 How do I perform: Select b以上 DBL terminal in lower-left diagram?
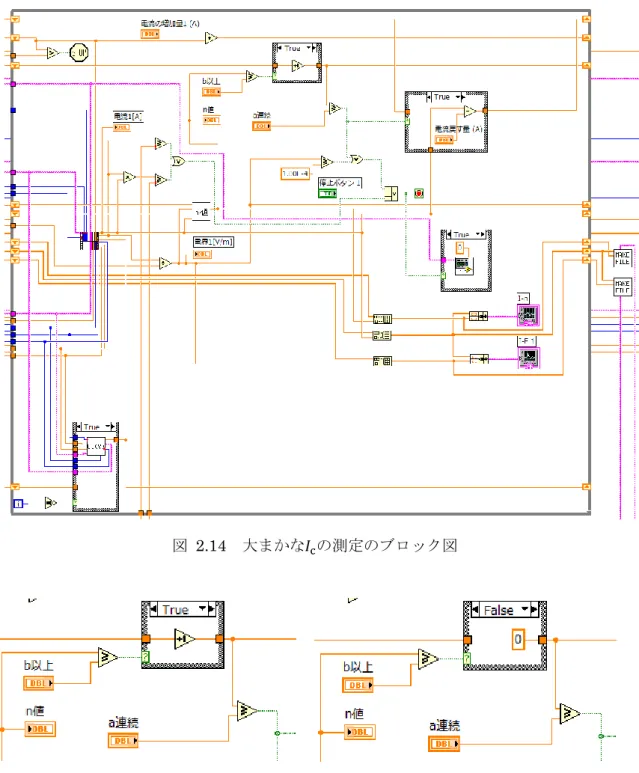pyautogui.click(x=38, y=683)
